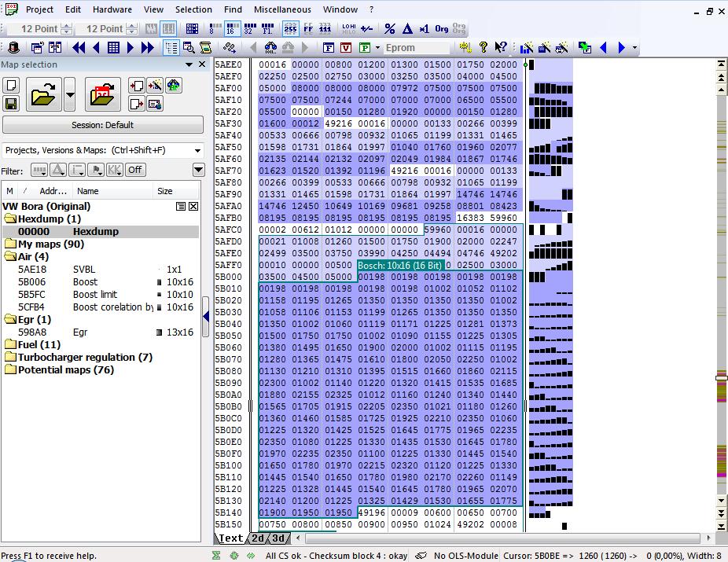Image resolution: width=728 pixels, height=562 pixels.
Task: Open the Projects, Versions & Maps dropdown
Action: click(198, 150)
